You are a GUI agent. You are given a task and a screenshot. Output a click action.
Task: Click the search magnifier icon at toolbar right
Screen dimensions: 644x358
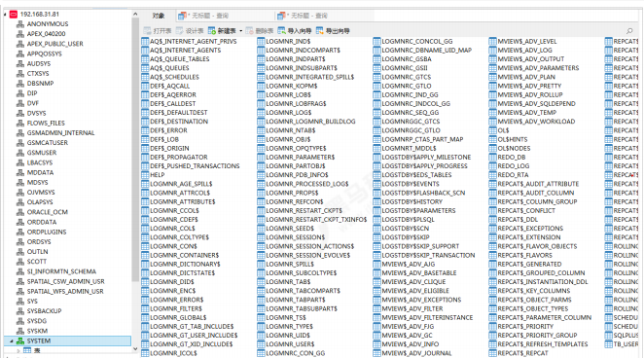[x=629, y=31]
